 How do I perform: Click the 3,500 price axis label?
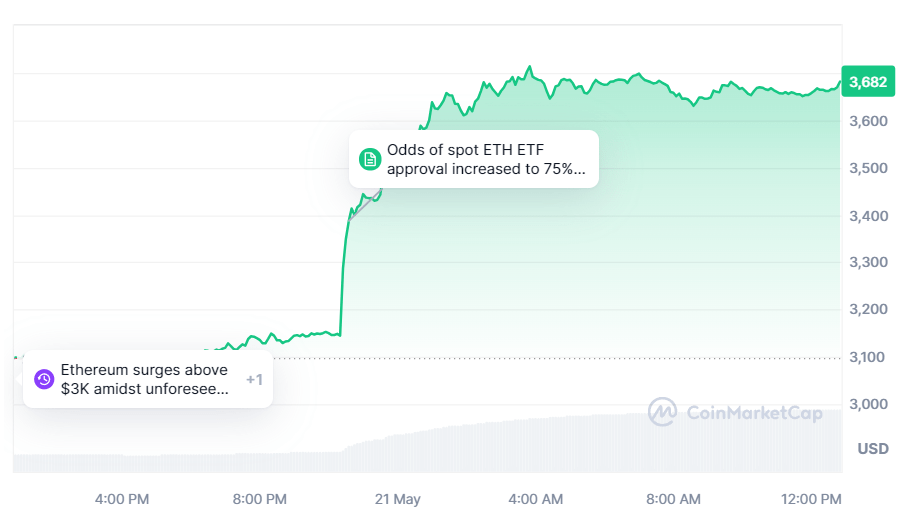[x=867, y=168]
